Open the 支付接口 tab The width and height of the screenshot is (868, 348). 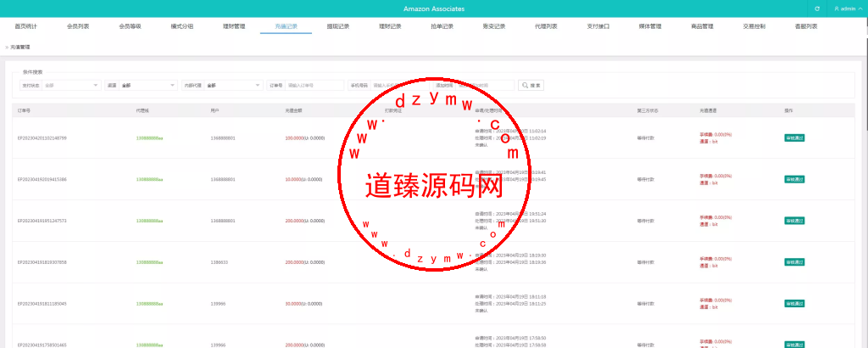pos(598,26)
